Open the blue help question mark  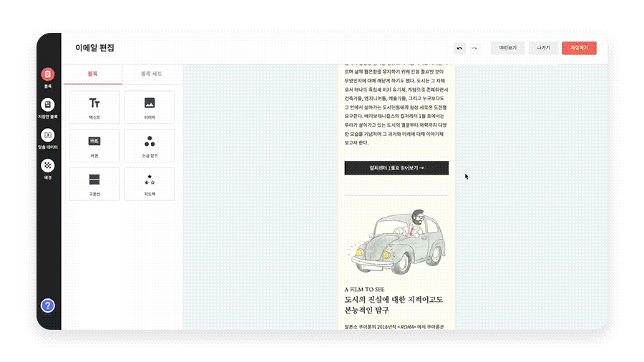pos(48,305)
